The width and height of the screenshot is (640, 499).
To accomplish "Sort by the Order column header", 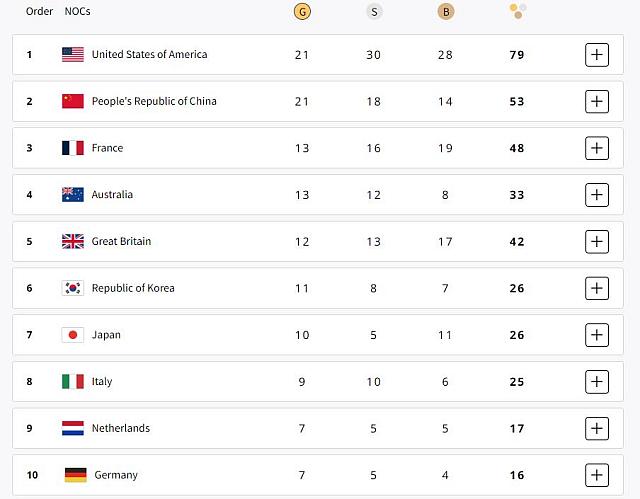I will click(x=39, y=11).
